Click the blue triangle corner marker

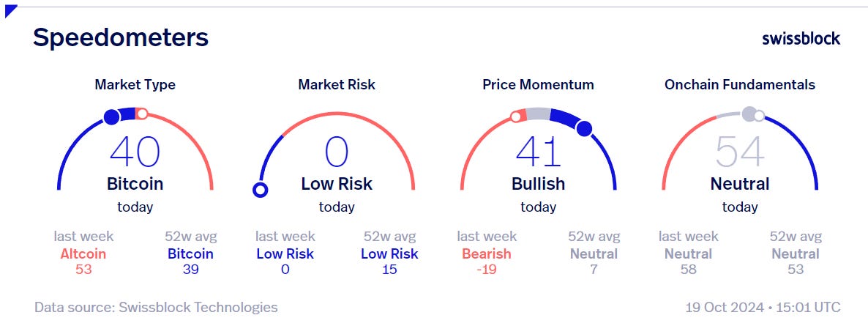[x=10, y=10]
